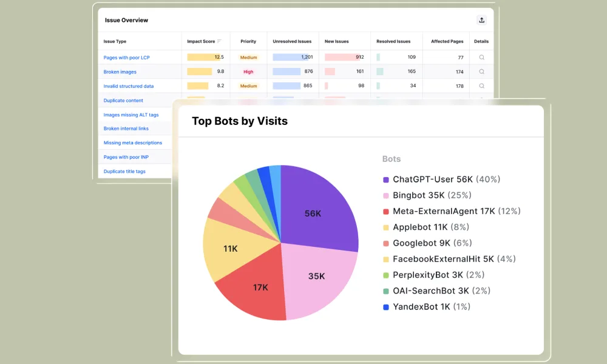
Task: Click the High priority badge for Broken images
Action: click(248, 72)
